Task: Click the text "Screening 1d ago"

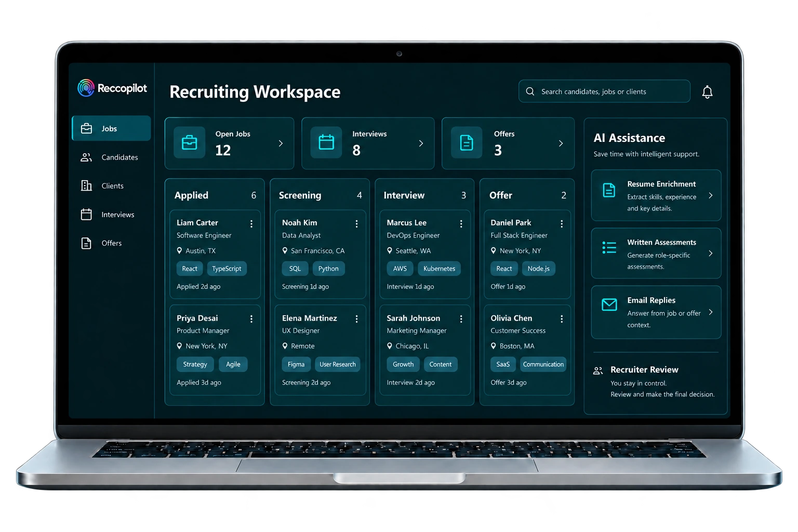Action: click(x=305, y=287)
